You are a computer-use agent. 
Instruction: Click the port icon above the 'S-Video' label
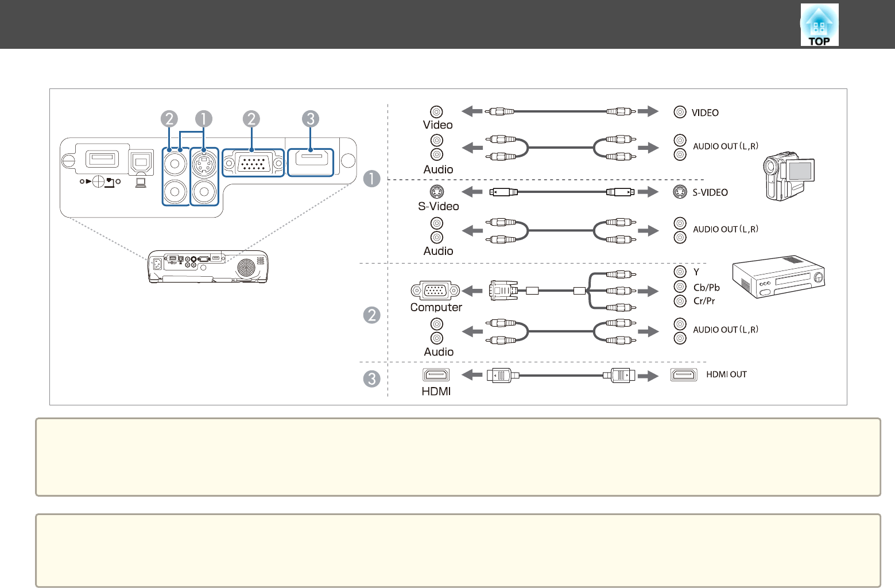(x=437, y=192)
